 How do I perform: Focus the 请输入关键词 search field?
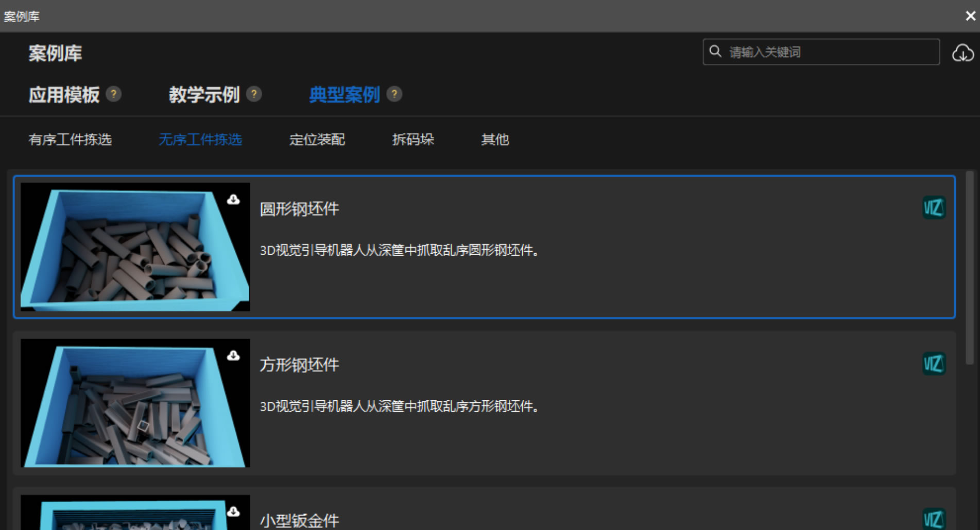click(x=821, y=52)
